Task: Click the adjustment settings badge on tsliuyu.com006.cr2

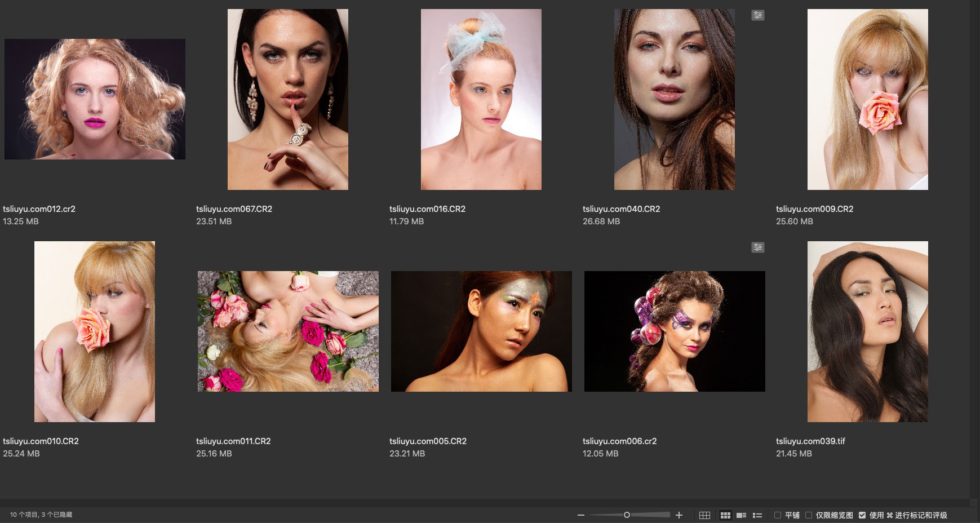Action: coord(758,247)
